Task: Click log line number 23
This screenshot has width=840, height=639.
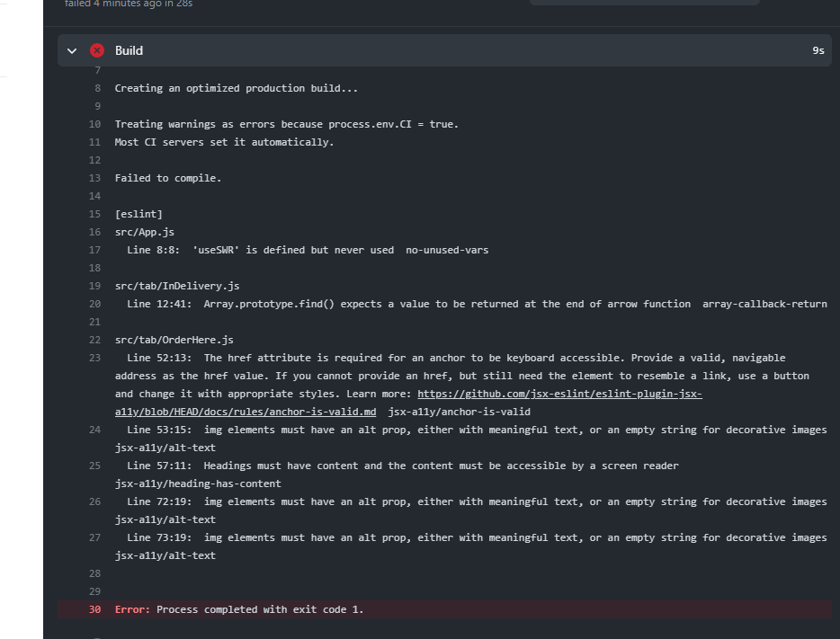Action: pyautogui.click(x=94, y=358)
